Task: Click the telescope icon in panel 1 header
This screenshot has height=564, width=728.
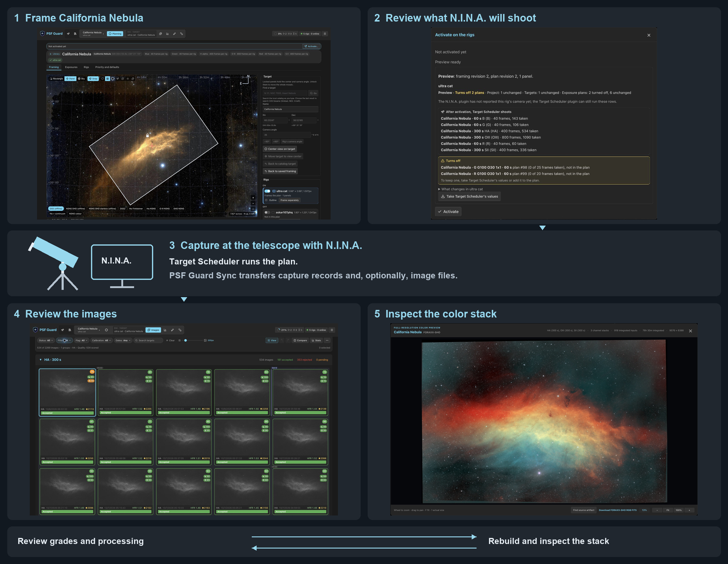Action: [x=68, y=34]
